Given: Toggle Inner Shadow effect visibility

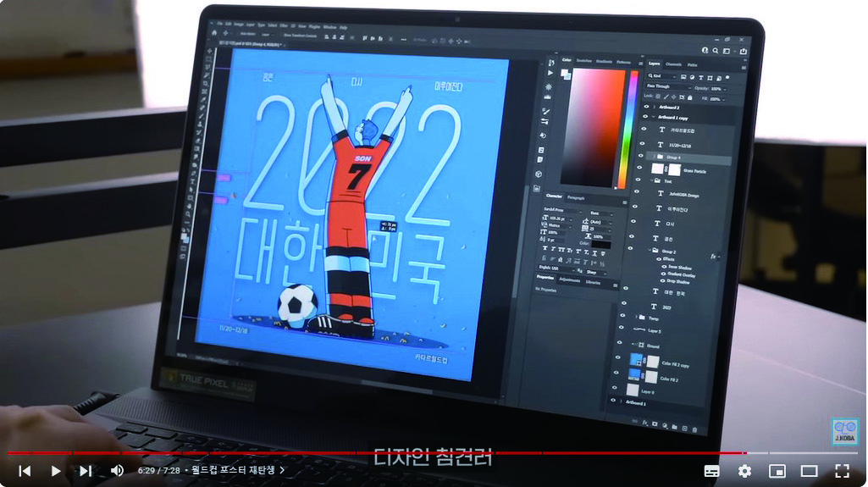Looking at the screenshot, I should point(663,267).
